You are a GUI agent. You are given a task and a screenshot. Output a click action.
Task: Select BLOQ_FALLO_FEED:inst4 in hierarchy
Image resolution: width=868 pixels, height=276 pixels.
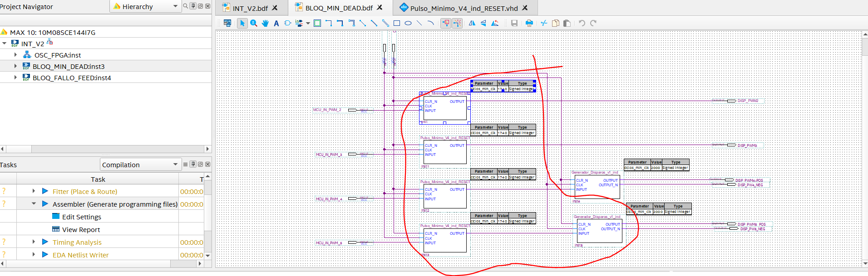[x=72, y=78]
